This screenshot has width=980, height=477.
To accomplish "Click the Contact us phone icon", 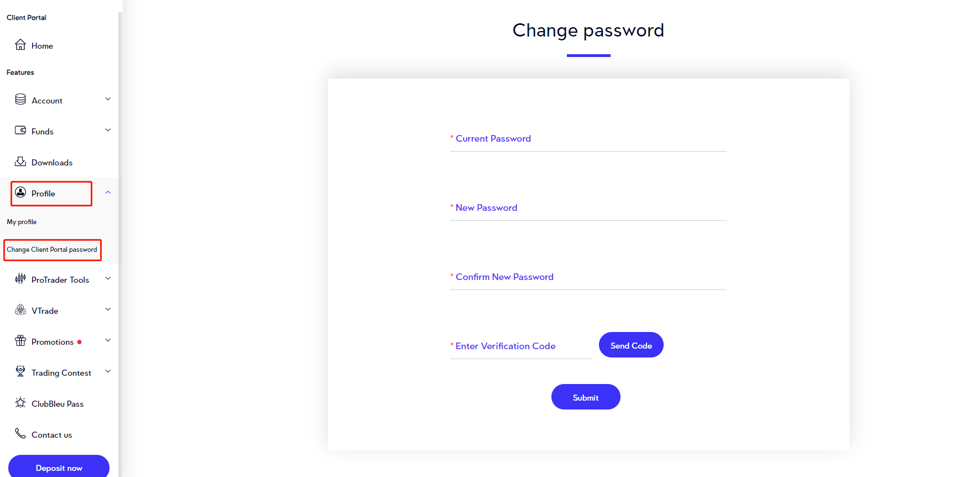I will click(x=20, y=434).
